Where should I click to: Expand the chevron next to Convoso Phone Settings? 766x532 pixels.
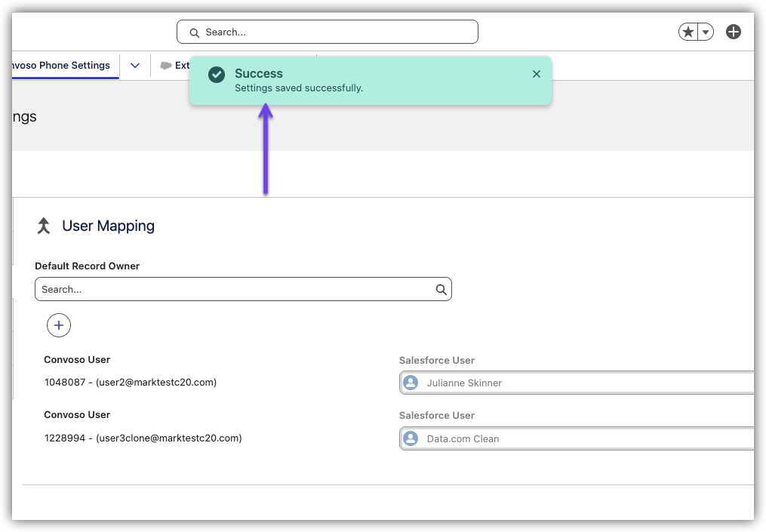pyautogui.click(x=135, y=66)
